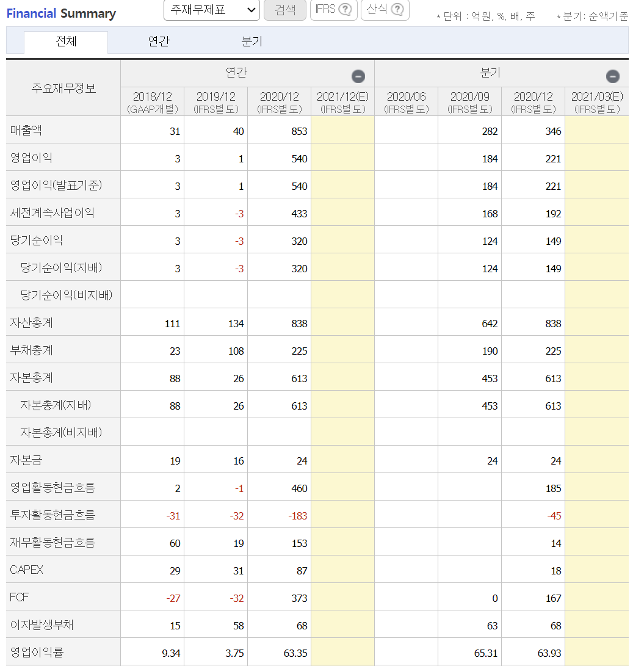The height and width of the screenshot is (666, 644).
Task: Click the 2020/06 quarterly column header
Action: coord(406,102)
